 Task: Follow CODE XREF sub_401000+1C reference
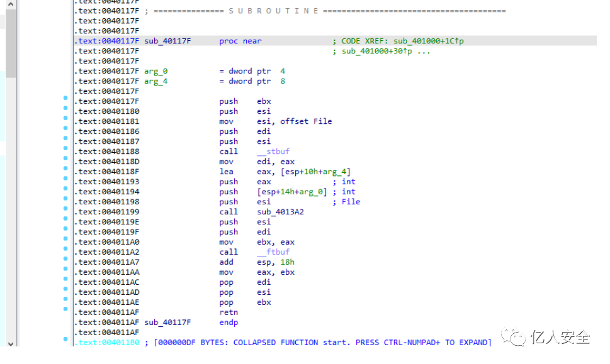428,41
